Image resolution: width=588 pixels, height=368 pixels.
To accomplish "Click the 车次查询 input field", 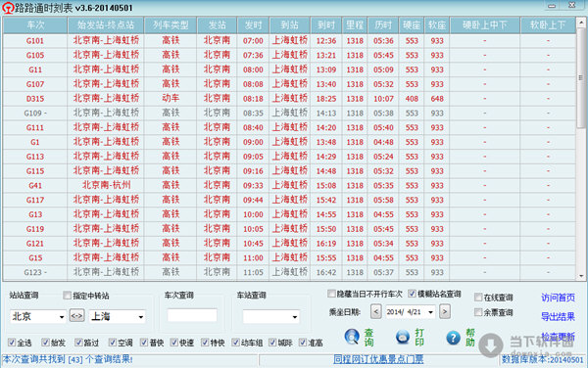I will [x=192, y=315].
